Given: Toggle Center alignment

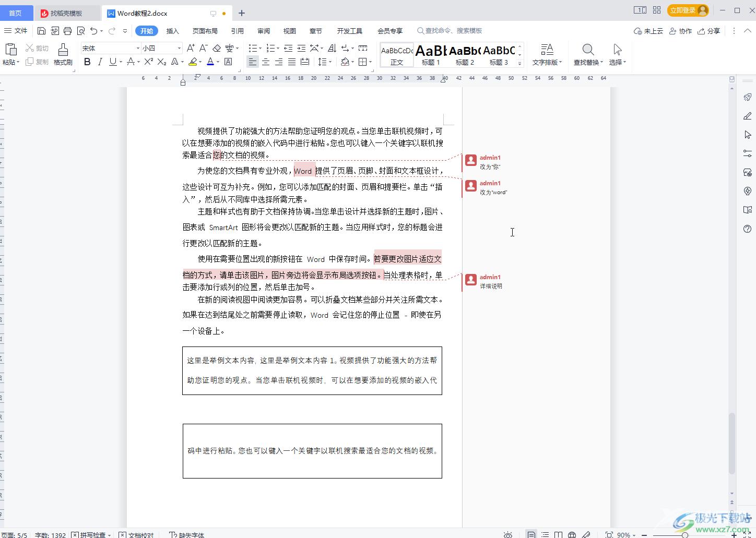Looking at the screenshot, I should (266, 62).
